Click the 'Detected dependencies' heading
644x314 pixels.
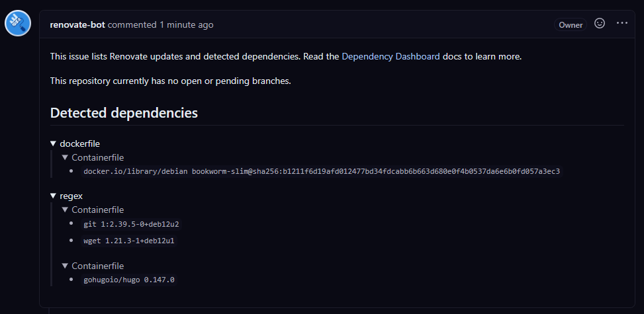click(124, 113)
